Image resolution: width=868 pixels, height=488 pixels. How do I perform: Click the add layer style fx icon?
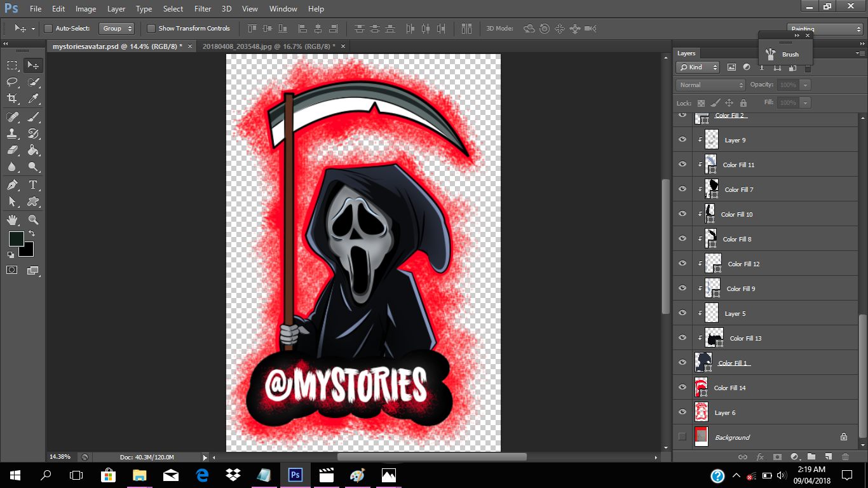(760, 456)
